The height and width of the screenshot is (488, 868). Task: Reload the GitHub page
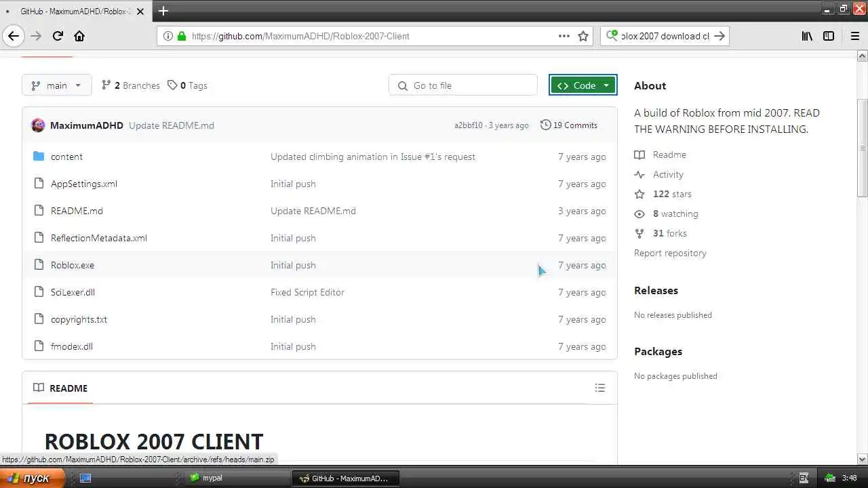[x=58, y=36]
